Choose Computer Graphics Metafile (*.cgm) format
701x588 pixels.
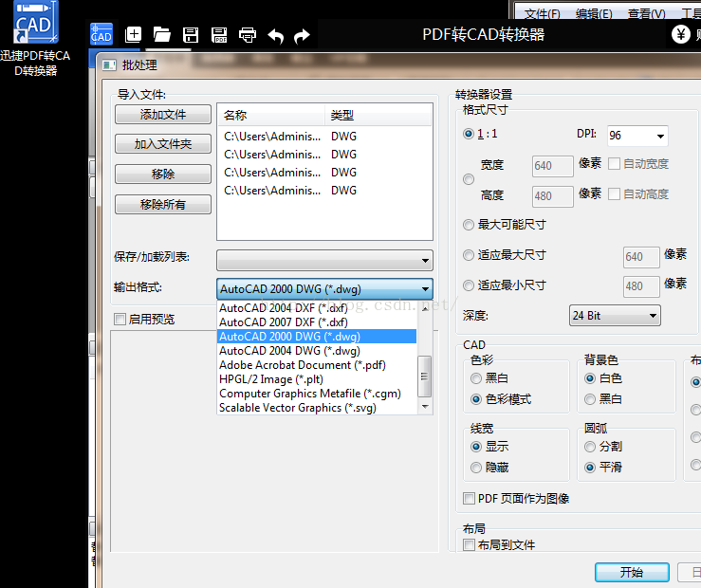(317, 394)
